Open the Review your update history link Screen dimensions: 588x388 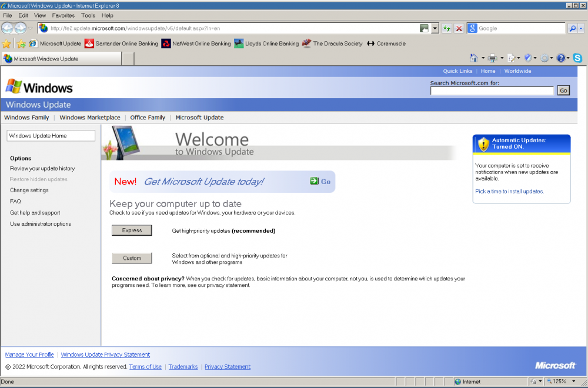point(42,169)
